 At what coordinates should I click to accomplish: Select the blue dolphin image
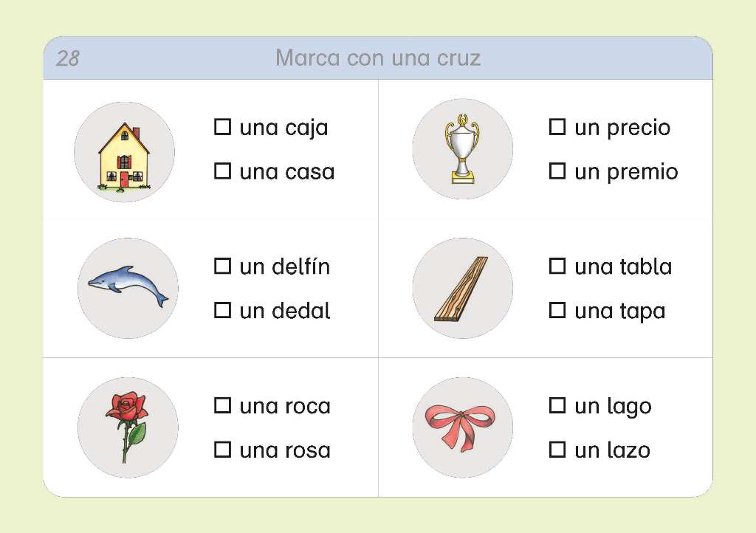coord(128,286)
